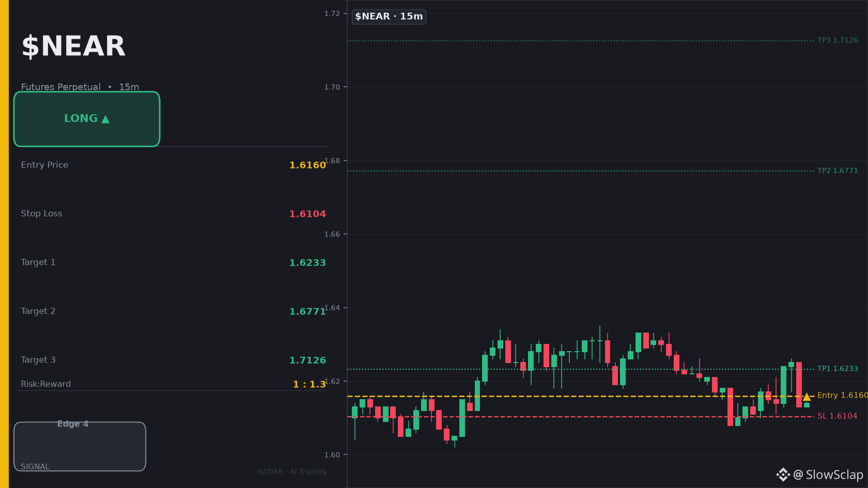
Task: Click the TP2 1.6771 chart line label
Action: point(838,171)
